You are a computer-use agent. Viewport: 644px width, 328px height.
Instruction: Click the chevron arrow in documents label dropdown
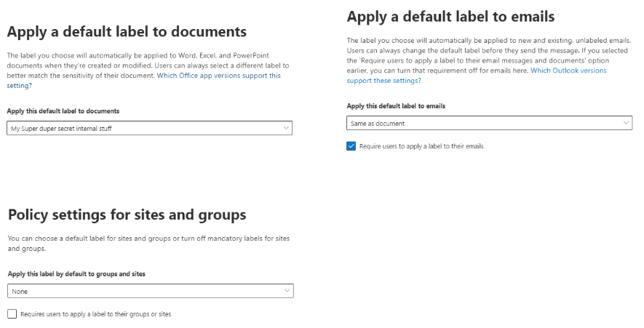tap(286, 129)
